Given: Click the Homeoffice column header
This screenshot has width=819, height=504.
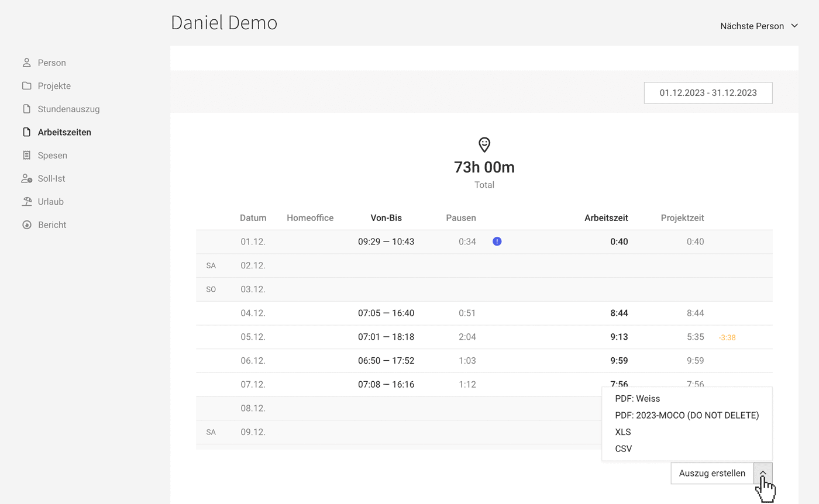Looking at the screenshot, I should 310,218.
